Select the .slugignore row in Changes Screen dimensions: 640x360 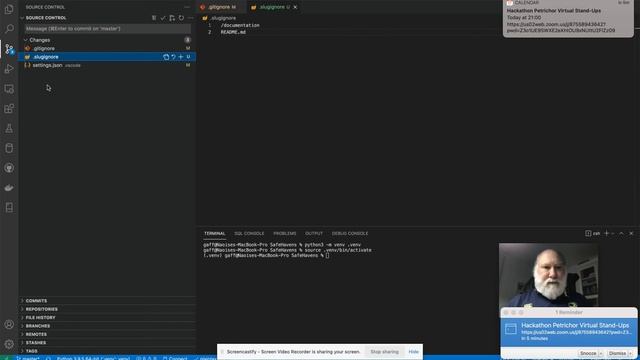[107, 57]
